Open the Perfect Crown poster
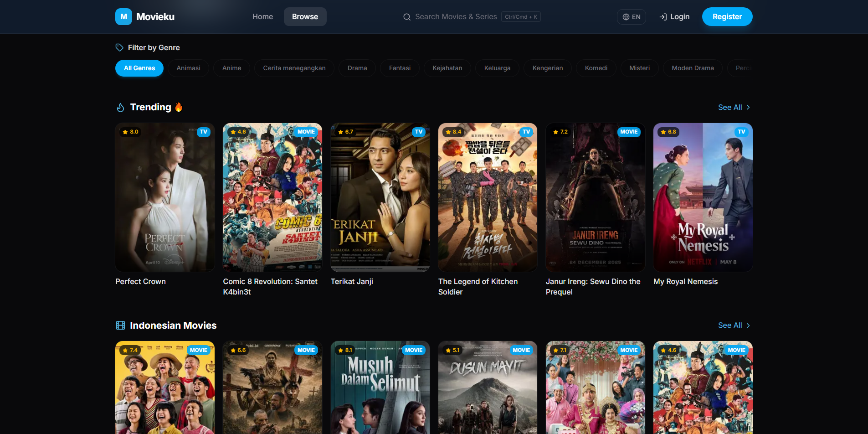The width and height of the screenshot is (868, 434). pos(165,197)
